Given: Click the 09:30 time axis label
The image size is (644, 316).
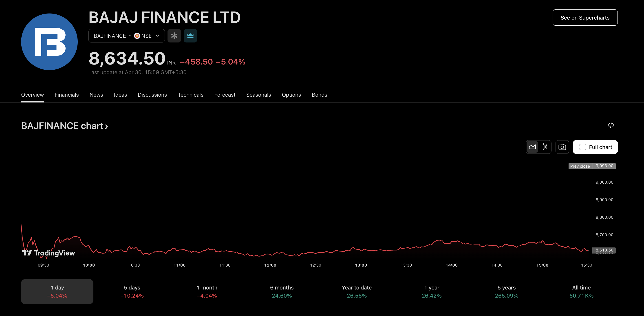Looking at the screenshot, I should coord(43,265).
